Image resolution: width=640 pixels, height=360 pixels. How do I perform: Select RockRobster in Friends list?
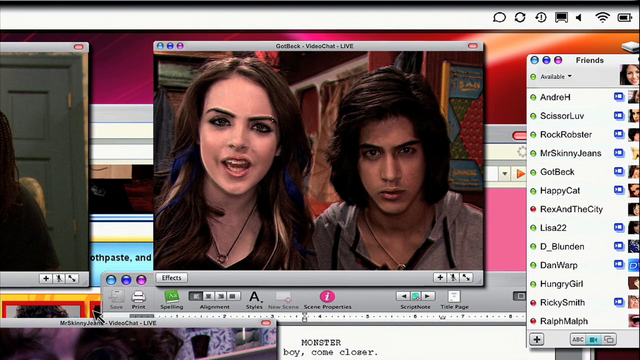click(566, 135)
